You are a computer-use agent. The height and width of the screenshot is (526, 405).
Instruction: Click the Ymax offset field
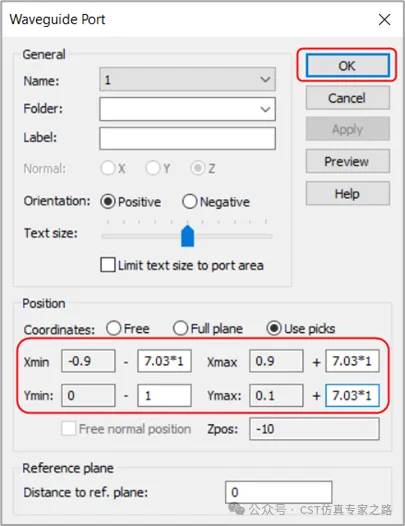[352, 396]
